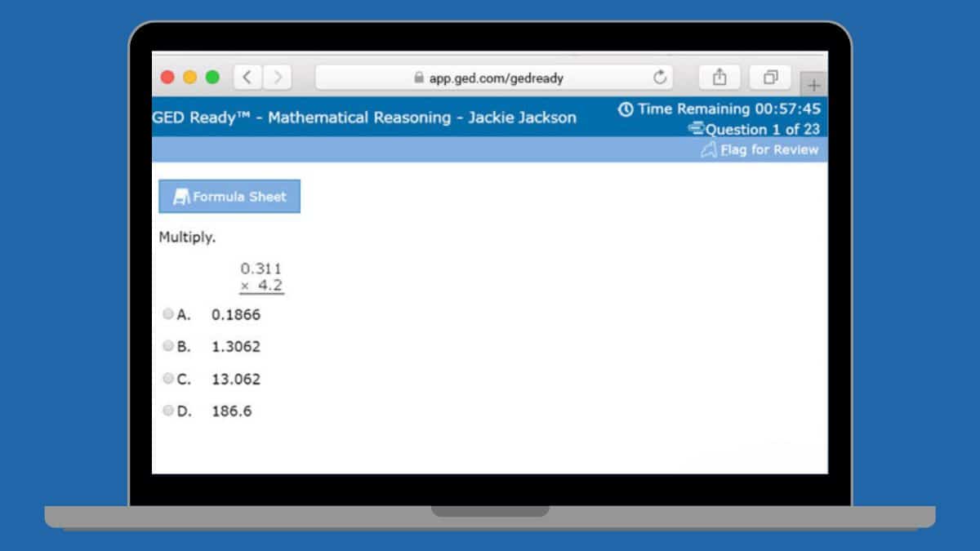Enter full screen using the green button
Screen dimensions: 980x551
tap(212, 78)
